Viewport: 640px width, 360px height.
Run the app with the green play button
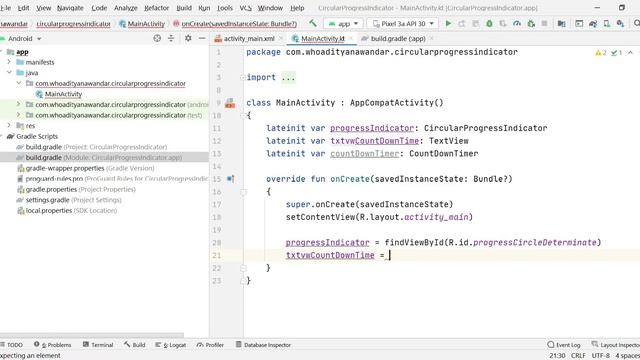tap(448, 24)
